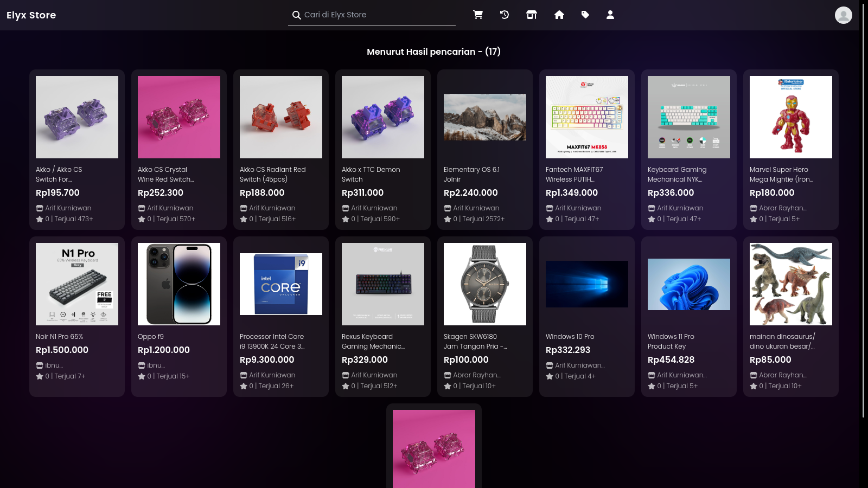Open the order history icon
Image resolution: width=868 pixels, height=488 pixels.
pos(505,15)
